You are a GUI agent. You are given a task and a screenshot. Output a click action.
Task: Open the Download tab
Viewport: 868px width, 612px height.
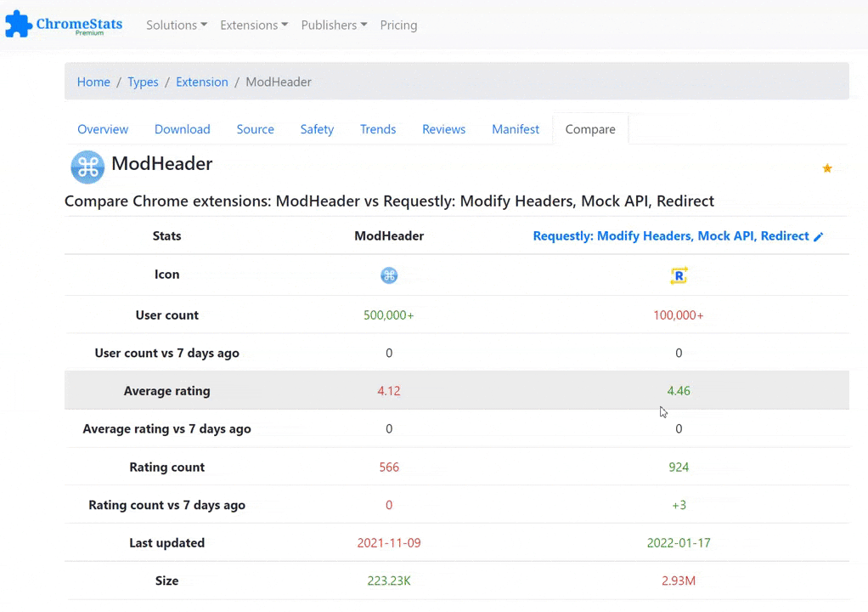[182, 129]
